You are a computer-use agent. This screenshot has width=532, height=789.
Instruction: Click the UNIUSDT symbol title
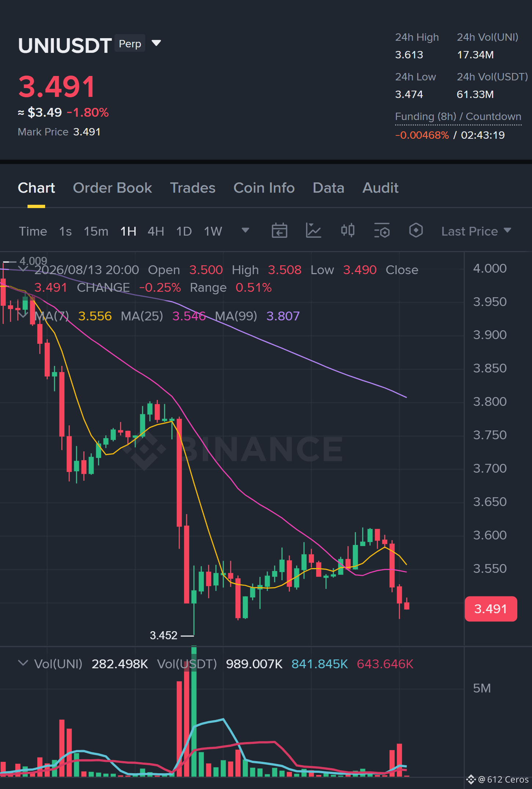pyautogui.click(x=65, y=46)
